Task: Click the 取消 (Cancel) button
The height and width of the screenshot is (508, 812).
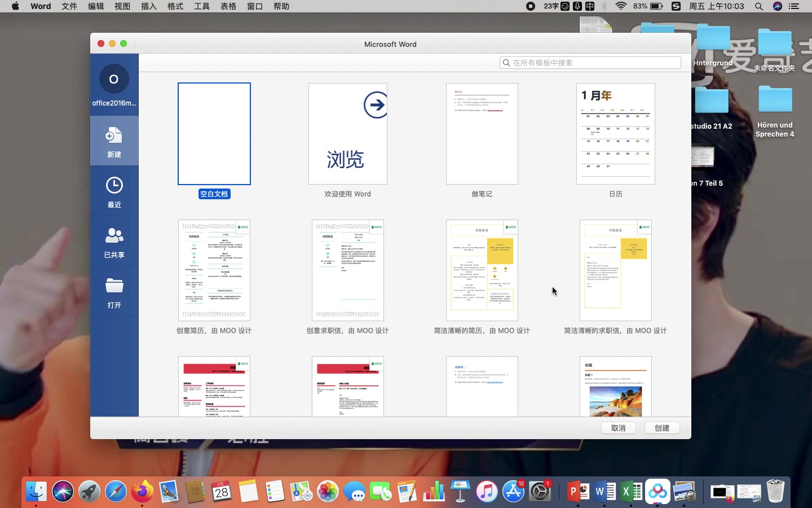Action: 619,428
